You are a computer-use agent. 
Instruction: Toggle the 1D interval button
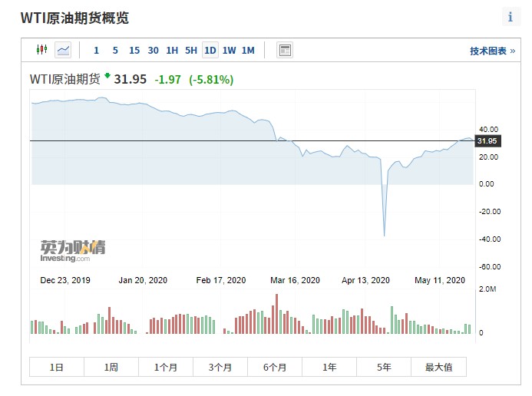click(210, 50)
